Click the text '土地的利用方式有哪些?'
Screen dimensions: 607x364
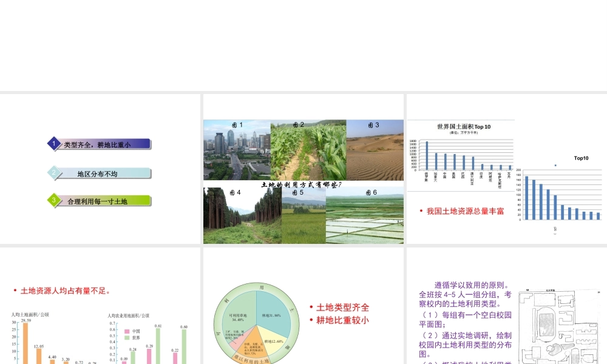[302, 184]
